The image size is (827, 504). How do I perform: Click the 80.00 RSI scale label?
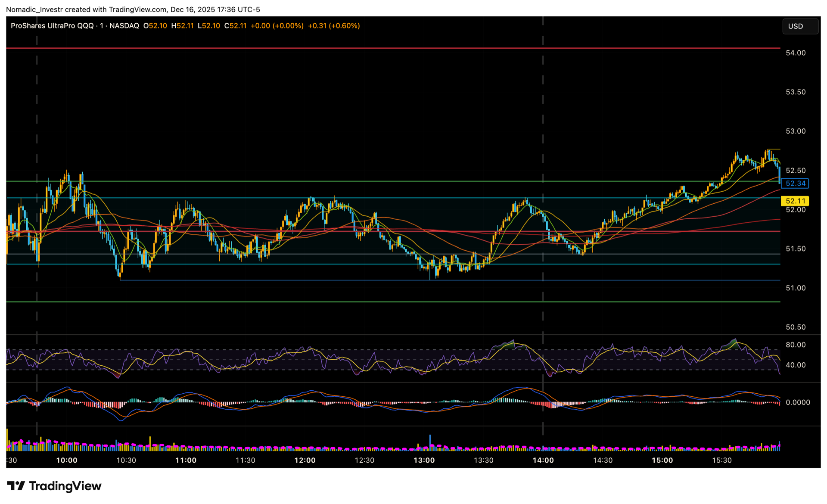pyautogui.click(x=795, y=345)
